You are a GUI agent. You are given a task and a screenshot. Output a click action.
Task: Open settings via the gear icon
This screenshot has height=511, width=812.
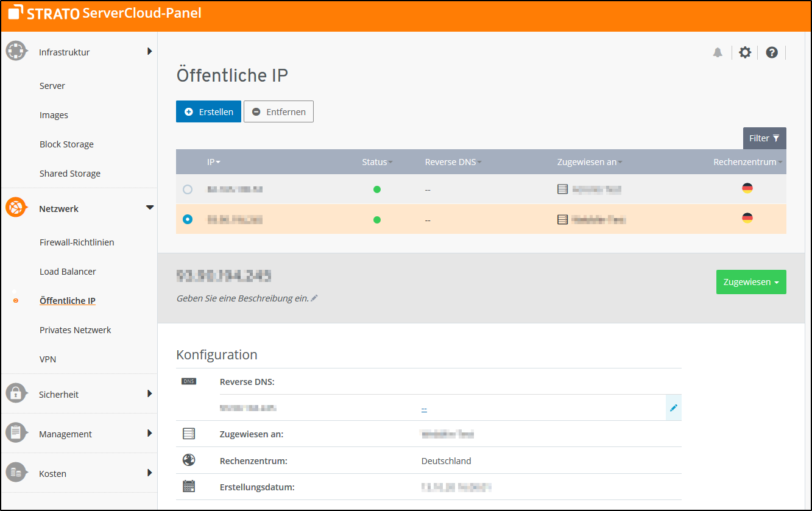[x=744, y=53]
